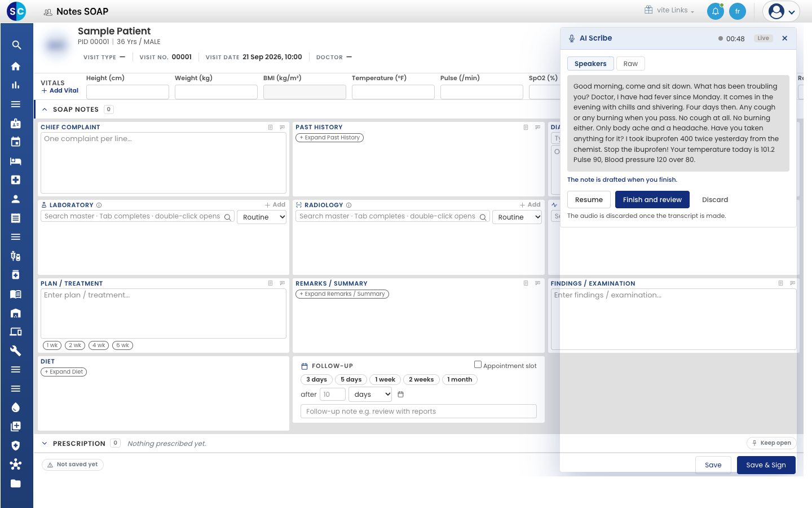Open the calendar icon in the sidebar
The width and height of the screenshot is (812, 508).
point(16,142)
